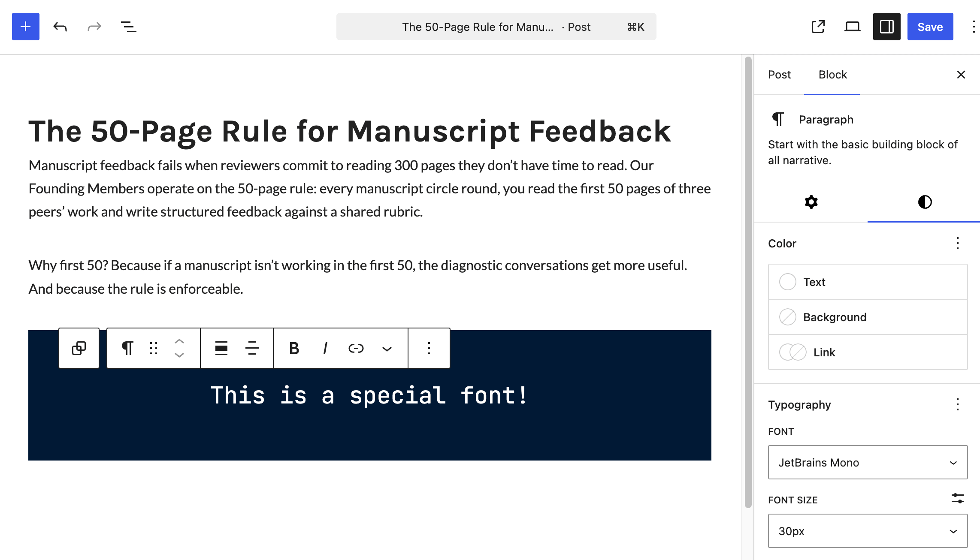Screen dimensions: 980x560
Task: Open the device preview options
Action: (x=853, y=27)
